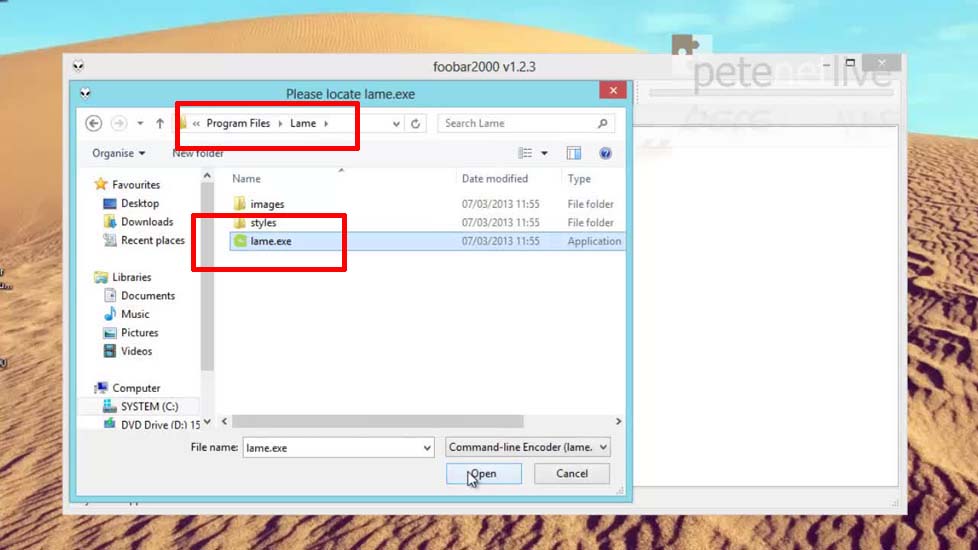Click the file list horizontal scrollbar thumb
This screenshot has height=550, width=978.
point(377,422)
